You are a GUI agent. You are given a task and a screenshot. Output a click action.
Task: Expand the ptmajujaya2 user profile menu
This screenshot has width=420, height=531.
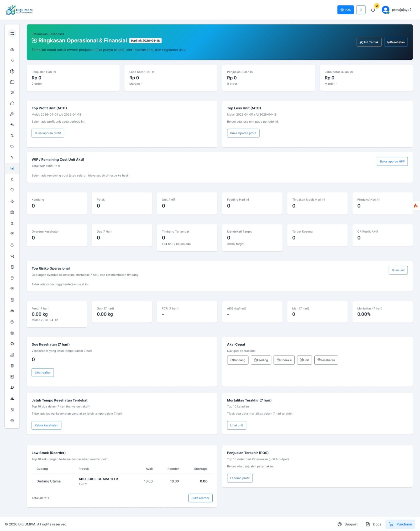[397, 10]
